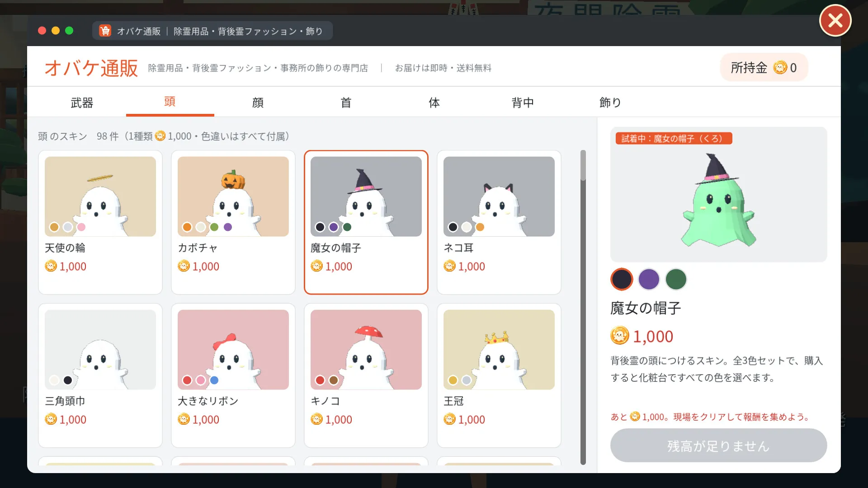Click the purple swatch on カボチャ card
868x488 pixels.
coord(228,227)
